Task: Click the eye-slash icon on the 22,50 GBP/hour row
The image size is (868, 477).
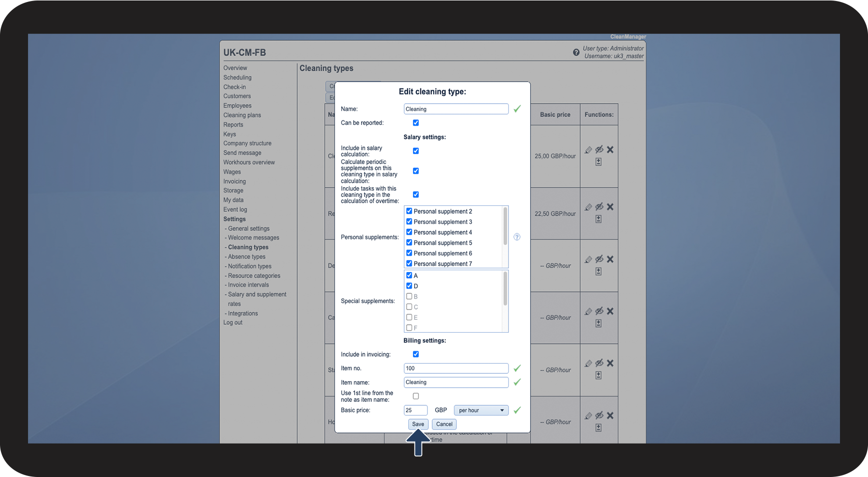Action: (599, 207)
